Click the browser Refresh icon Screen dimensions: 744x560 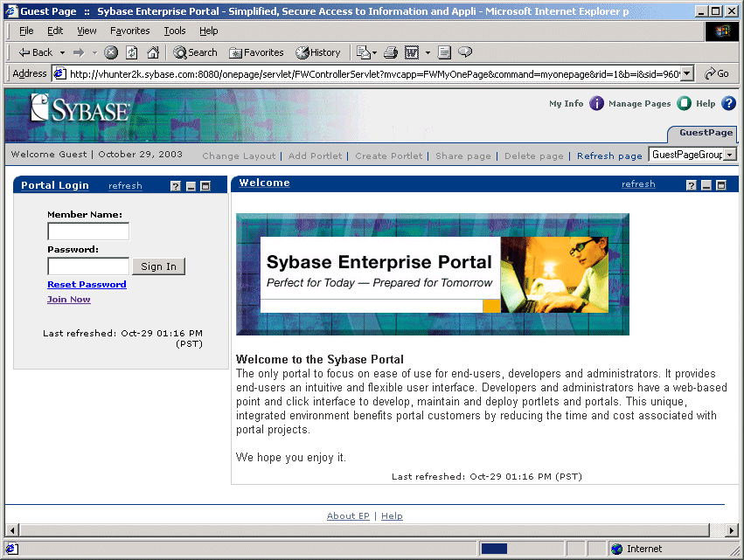tap(132, 52)
